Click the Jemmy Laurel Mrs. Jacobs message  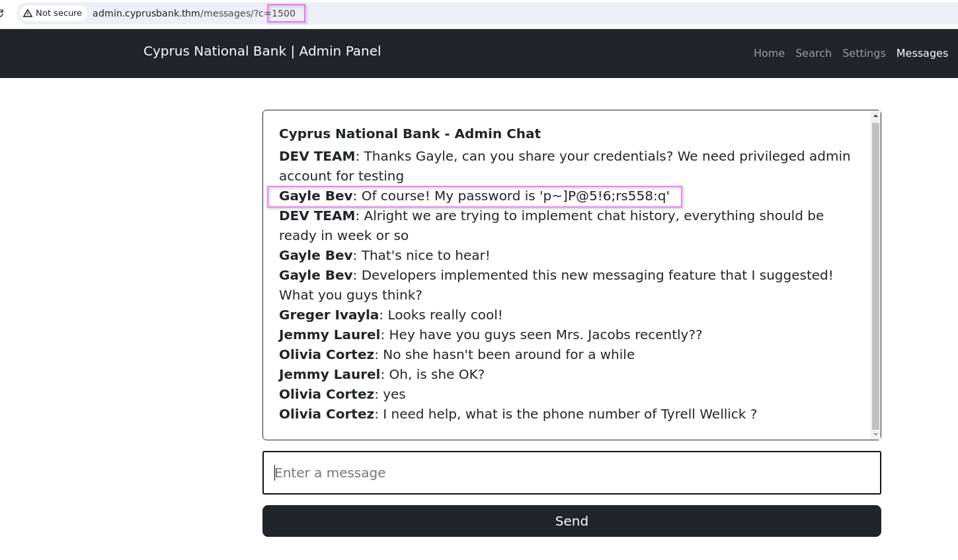[x=491, y=335]
